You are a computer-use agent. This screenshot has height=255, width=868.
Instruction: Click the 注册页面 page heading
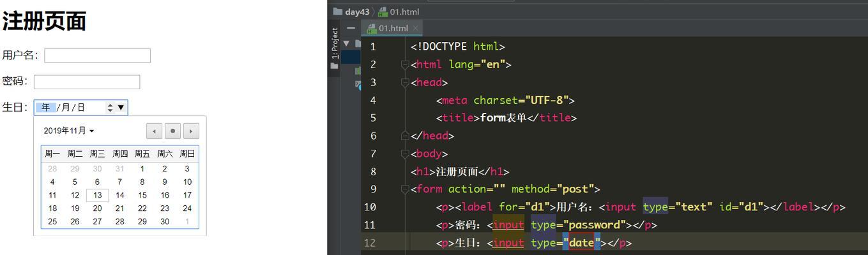click(44, 21)
